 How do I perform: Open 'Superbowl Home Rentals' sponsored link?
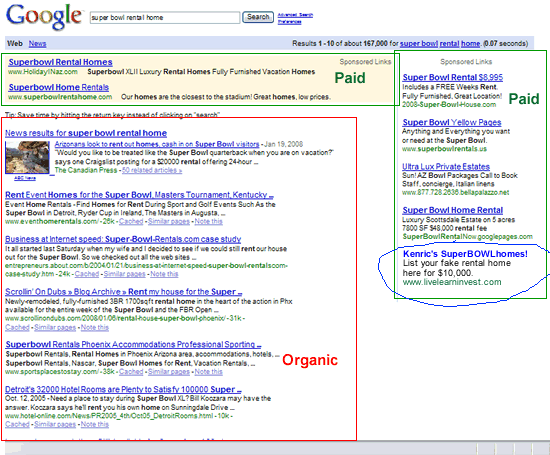[x=59, y=87]
